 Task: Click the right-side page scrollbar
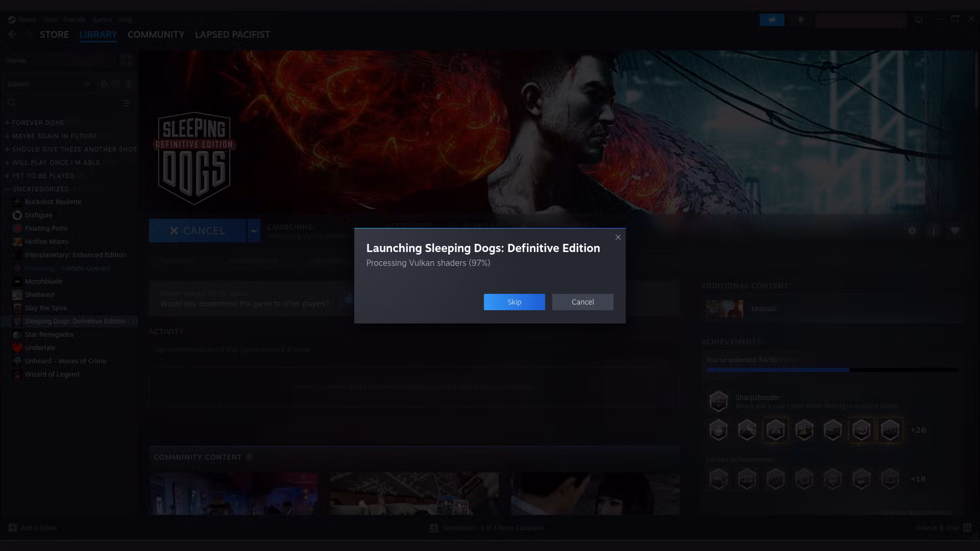pyautogui.click(x=976, y=79)
